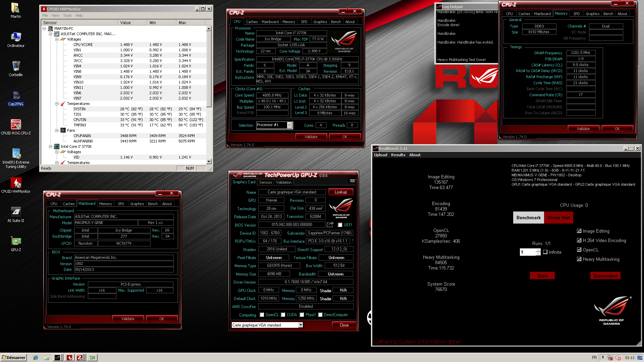Increase the RealBench Runs stepper value
The width and height of the screenshot is (644, 362).
pos(538,250)
